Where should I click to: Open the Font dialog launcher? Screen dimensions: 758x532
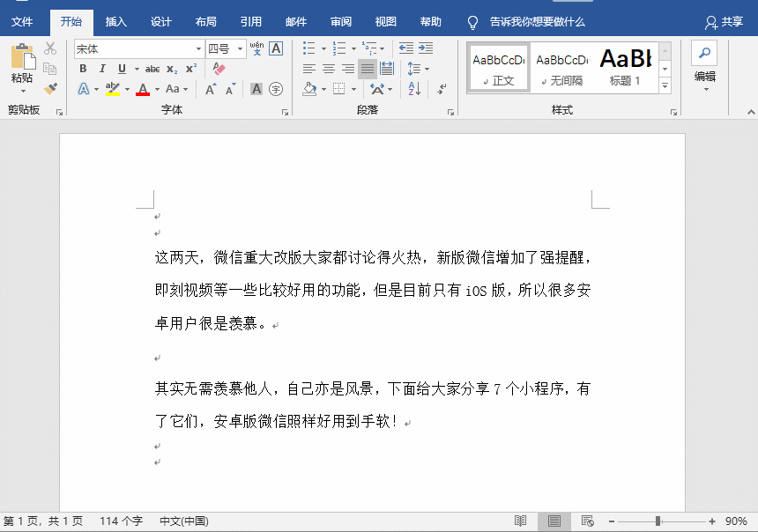[x=286, y=112]
